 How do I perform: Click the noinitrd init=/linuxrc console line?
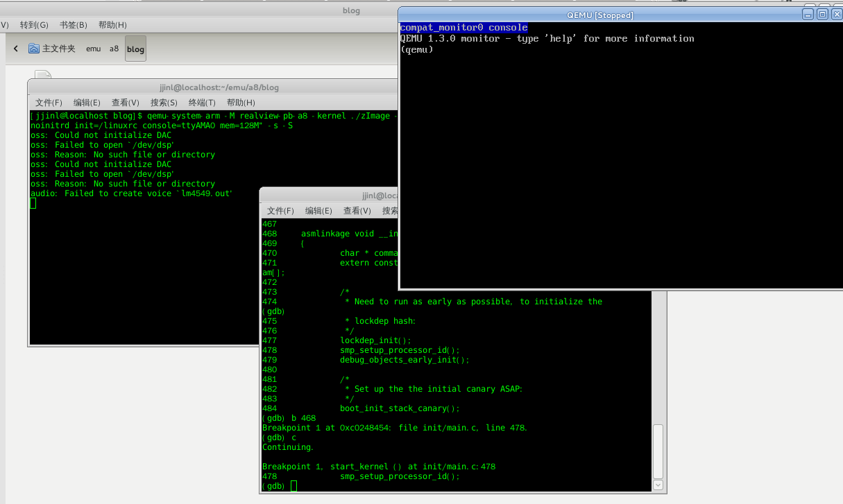pyautogui.click(x=162, y=125)
